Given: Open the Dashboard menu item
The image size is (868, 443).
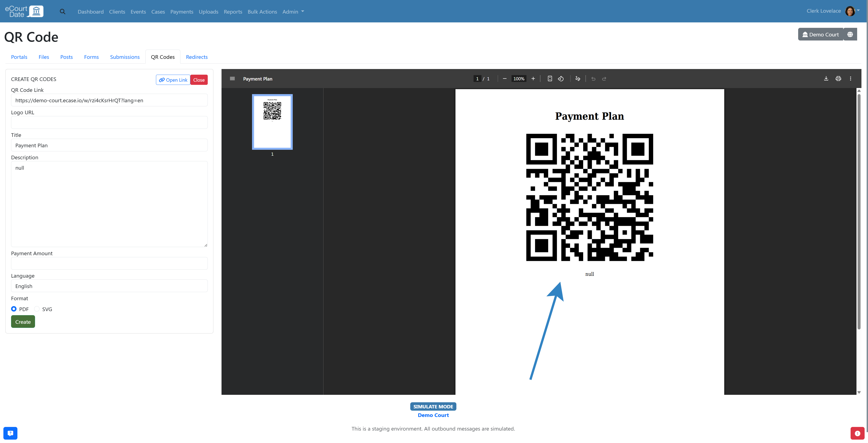Looking at the screenshot, I should pos(91,12).
